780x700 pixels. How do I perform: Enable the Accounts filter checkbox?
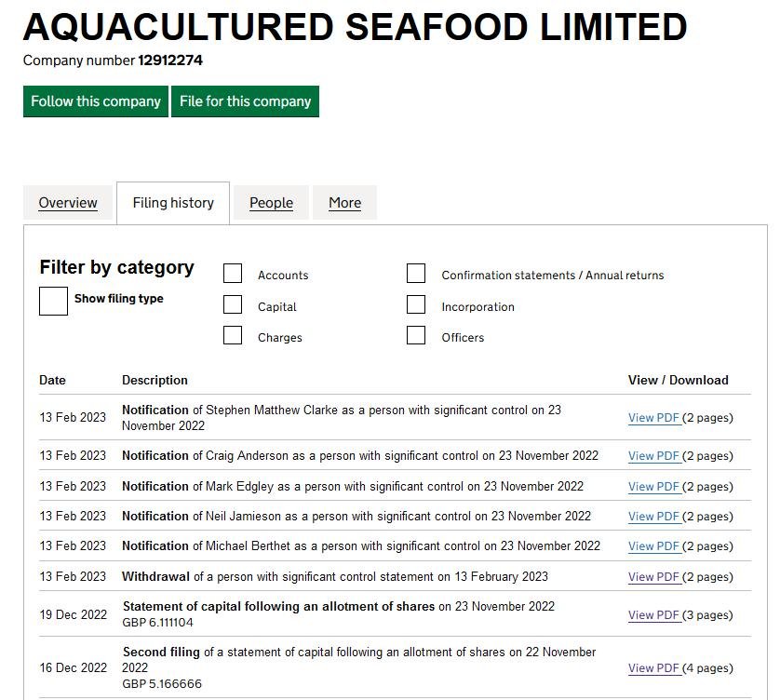click(x=232, y=273)
